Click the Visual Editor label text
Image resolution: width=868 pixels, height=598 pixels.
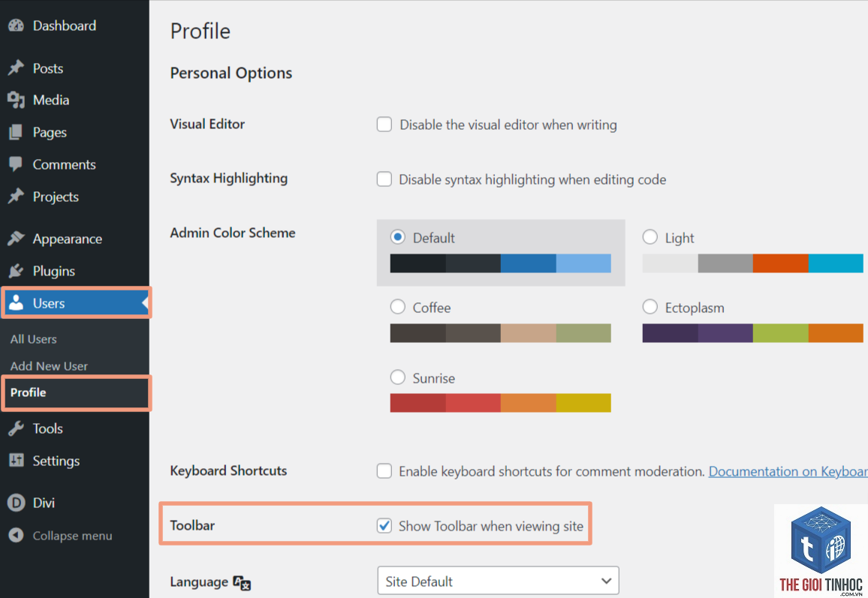(x=207, y=124)
